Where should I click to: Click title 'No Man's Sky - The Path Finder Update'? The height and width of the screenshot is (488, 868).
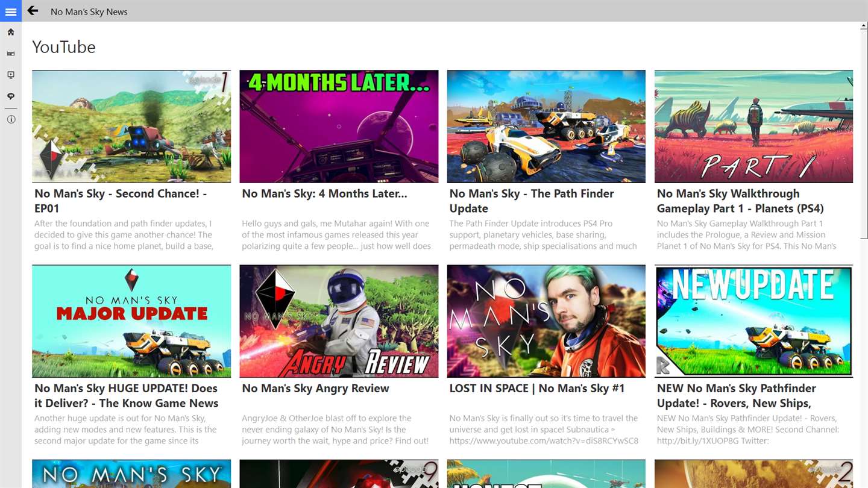[x=532, y=201]
